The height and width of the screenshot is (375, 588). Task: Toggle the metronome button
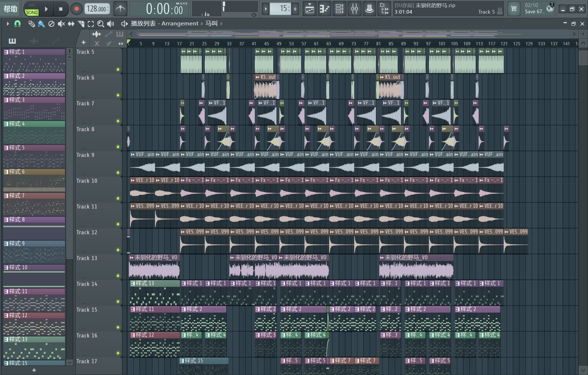click(120, 9)
